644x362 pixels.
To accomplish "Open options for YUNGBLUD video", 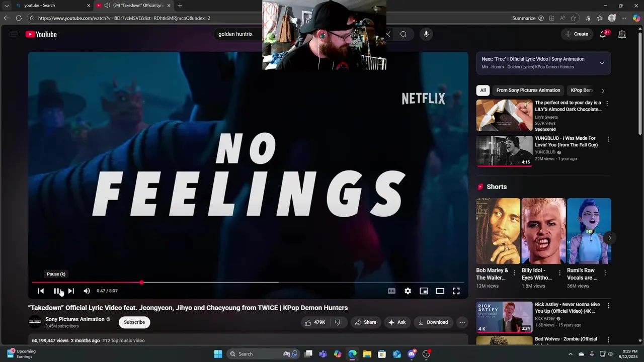I will [608, 139].
